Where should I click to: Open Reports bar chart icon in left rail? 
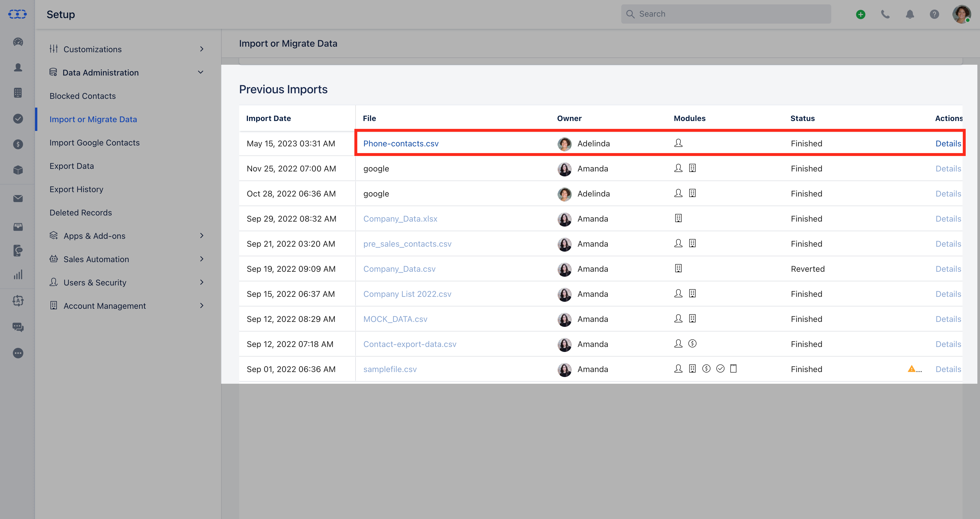click(18, 275)
